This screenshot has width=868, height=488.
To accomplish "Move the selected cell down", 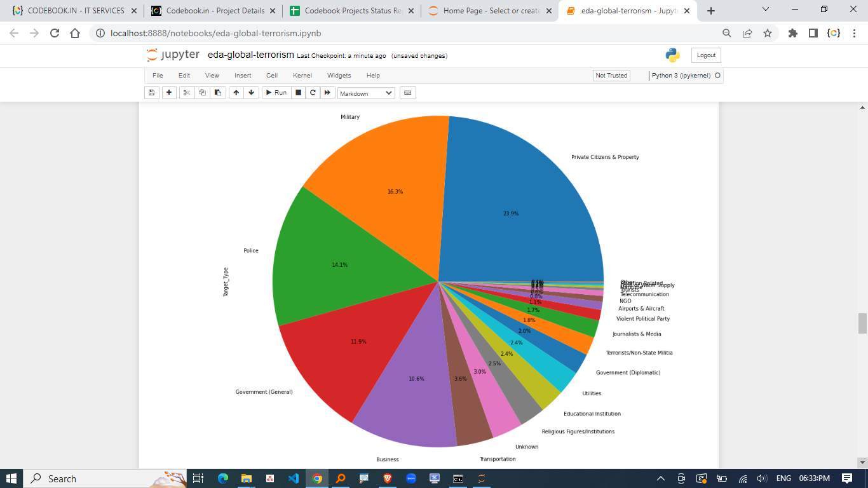I will coord(251,93).
